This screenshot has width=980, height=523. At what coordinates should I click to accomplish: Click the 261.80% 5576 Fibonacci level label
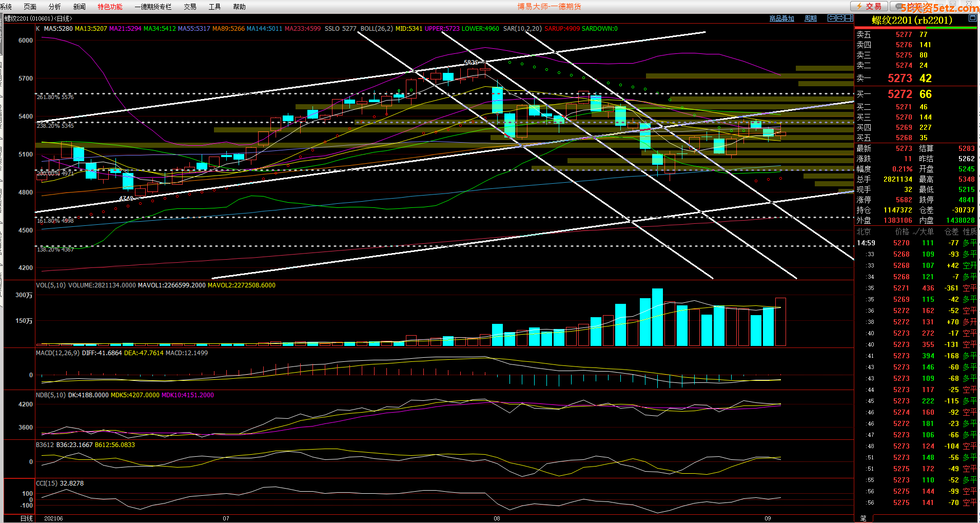coord(55,97)
